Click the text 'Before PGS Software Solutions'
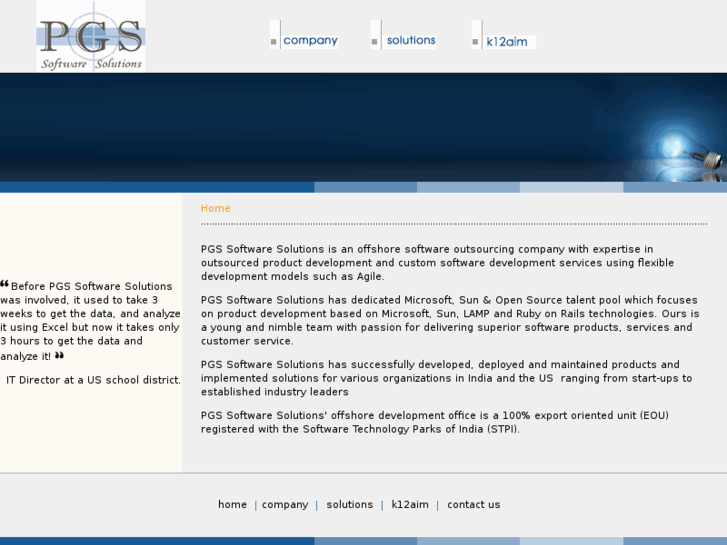 click(x=91, y=286)
